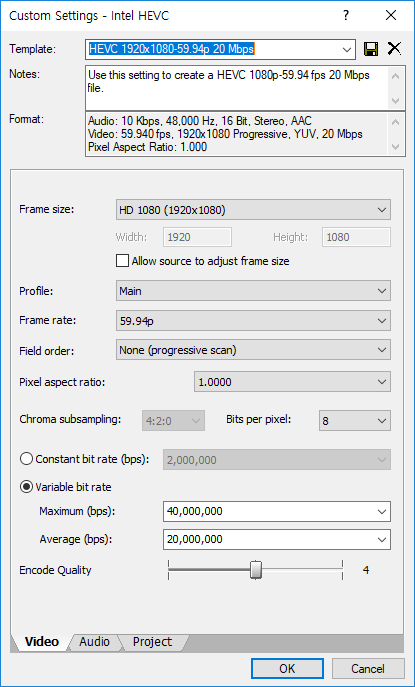Open the Profile dropdown set to Main

point(253,291)
